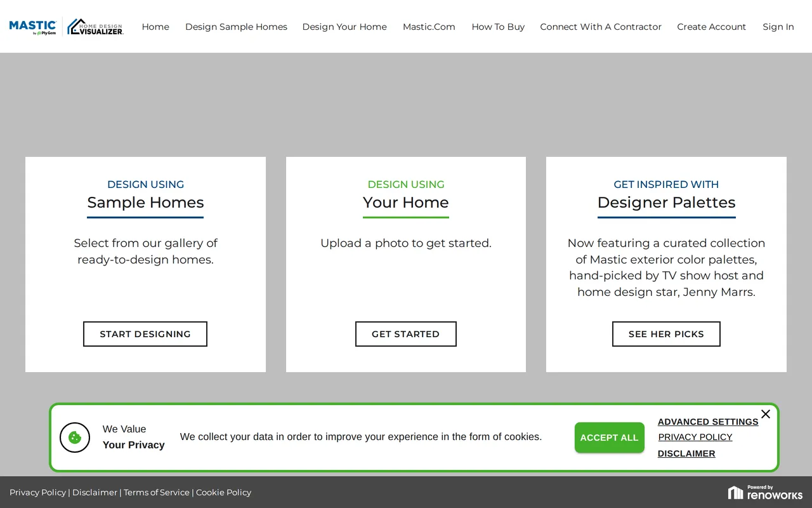812x508 pixels.
Task: Go to the Home menu item
Action: [x=155, y=27]
